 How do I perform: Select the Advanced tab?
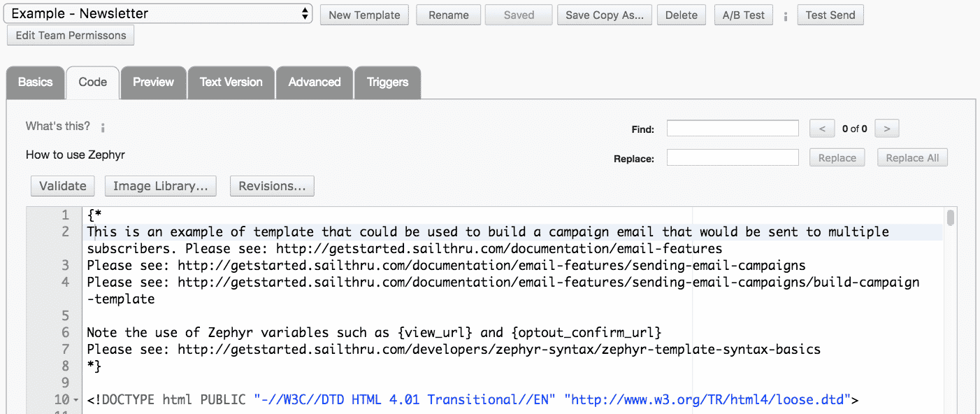315,83
